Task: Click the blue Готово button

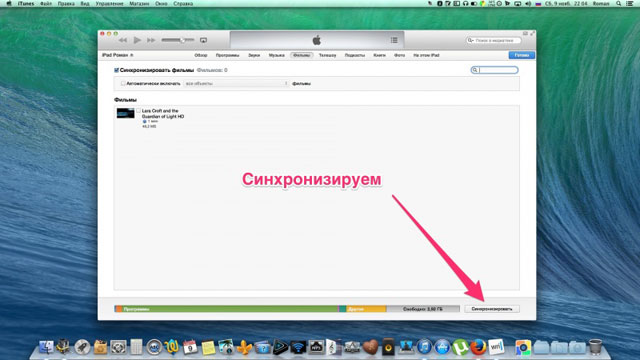Action: 522,55
